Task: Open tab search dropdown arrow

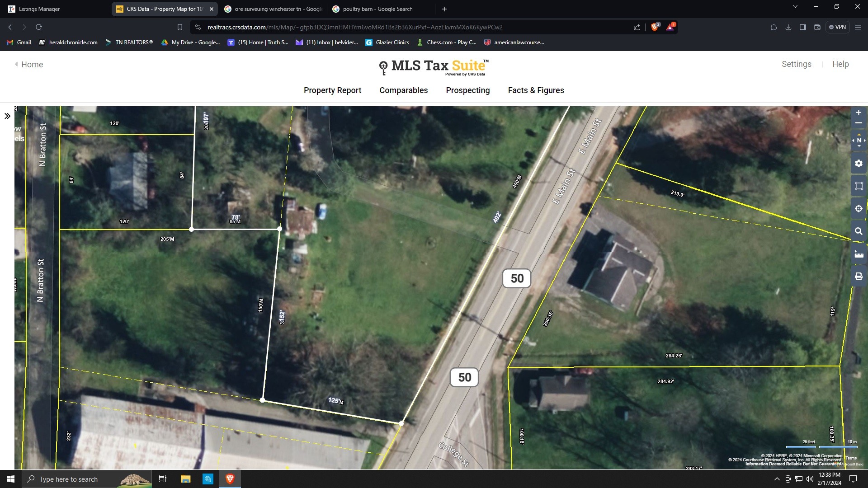Action: [795, 7]
